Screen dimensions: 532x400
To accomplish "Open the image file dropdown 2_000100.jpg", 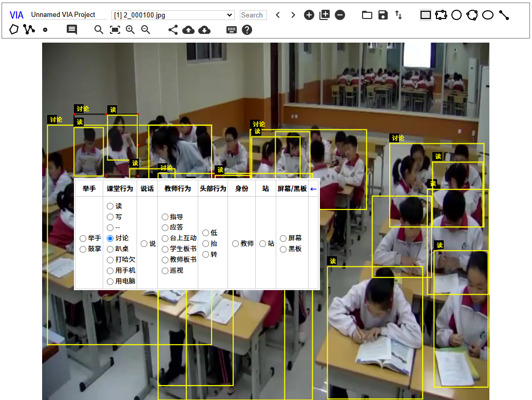I will click(x=173, y=15).
